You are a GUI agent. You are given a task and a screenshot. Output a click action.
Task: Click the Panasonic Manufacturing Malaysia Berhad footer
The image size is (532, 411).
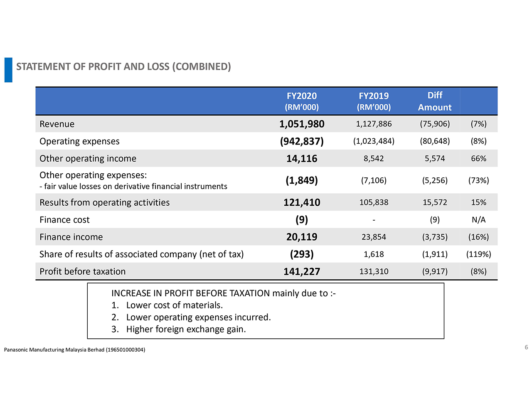(x=74, y=350)
